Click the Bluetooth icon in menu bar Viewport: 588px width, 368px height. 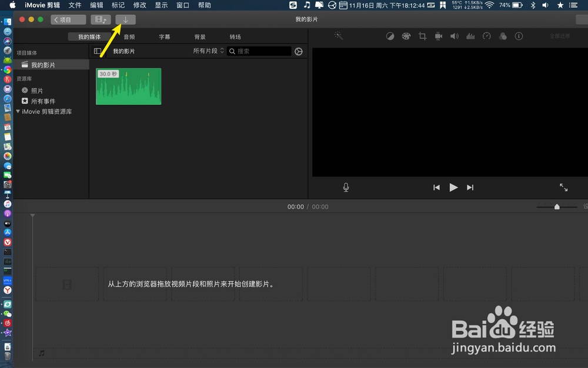(x=533, y=5)
